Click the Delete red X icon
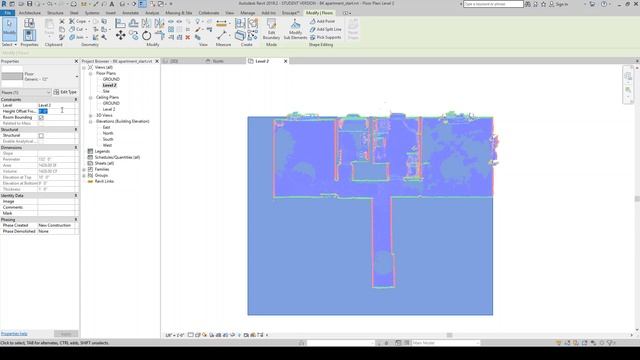Viewport: 640px width, 360px height. tap(188, 37)
